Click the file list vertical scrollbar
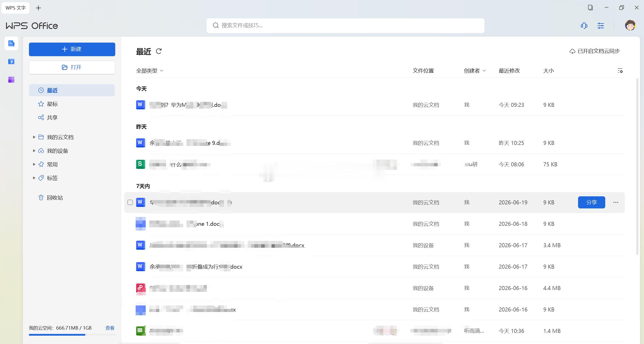The image size is (644, 344). coord(637,166)
